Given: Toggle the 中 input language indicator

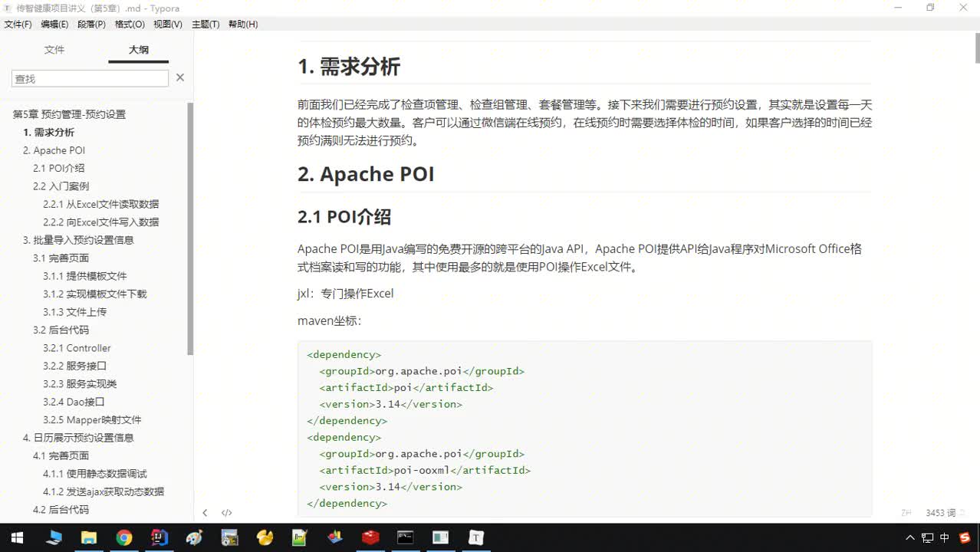Looking at the screenshot, I should (x=945, y=537).
